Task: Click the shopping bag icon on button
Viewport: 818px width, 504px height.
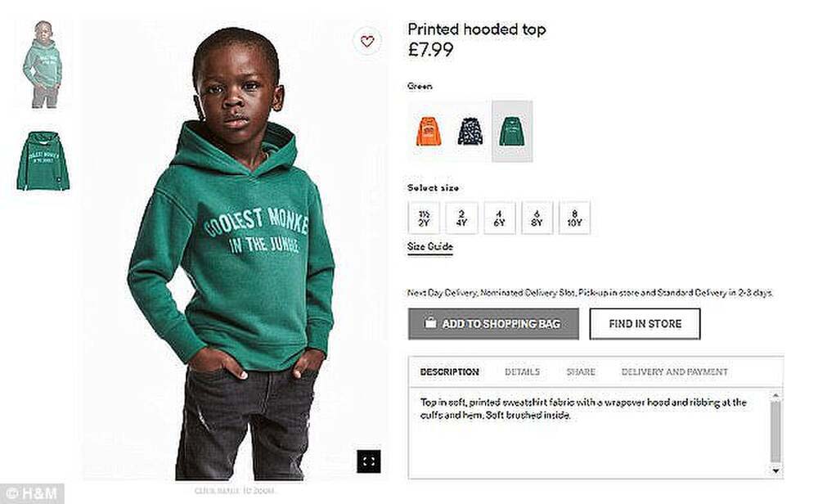Action: tap(429, 323)
